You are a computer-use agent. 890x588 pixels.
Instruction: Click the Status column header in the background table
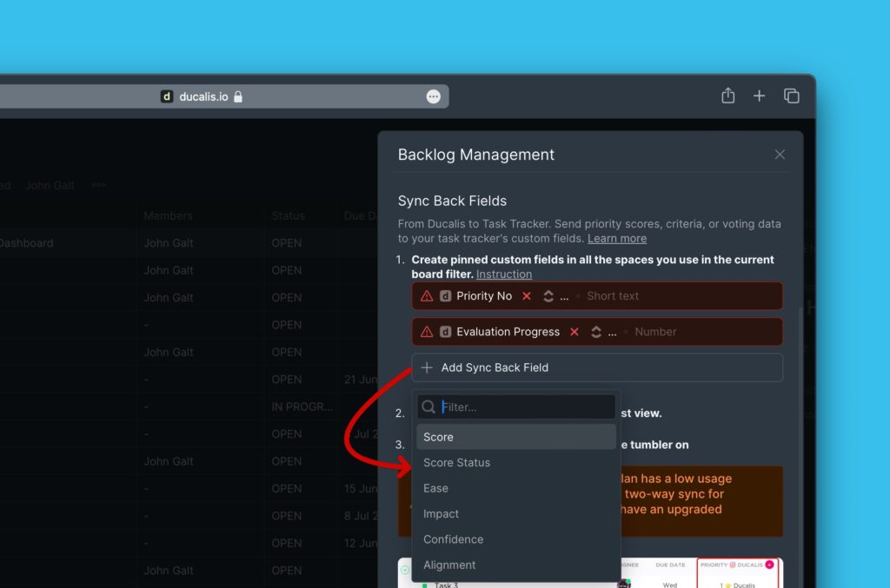[x=289, y=216]
